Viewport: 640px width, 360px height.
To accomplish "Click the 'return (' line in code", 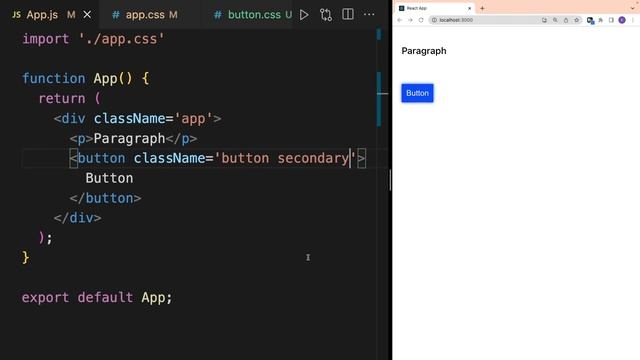I will 69,99.
